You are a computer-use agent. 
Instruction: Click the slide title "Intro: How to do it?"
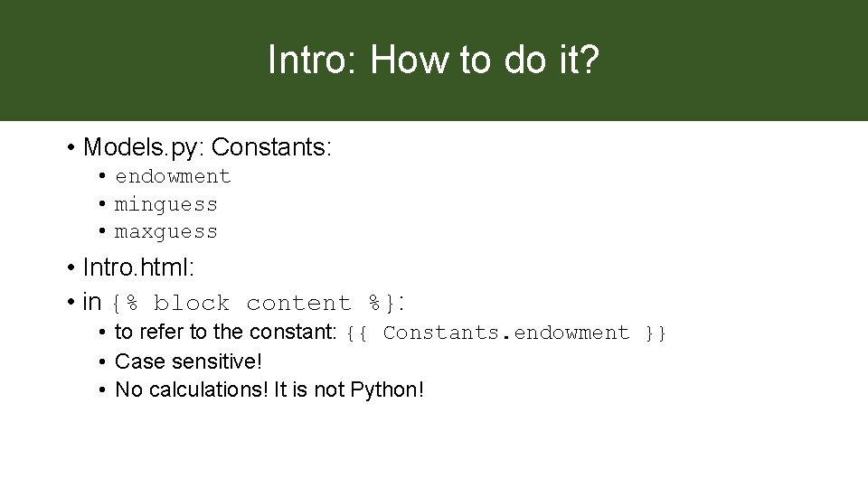433,61
